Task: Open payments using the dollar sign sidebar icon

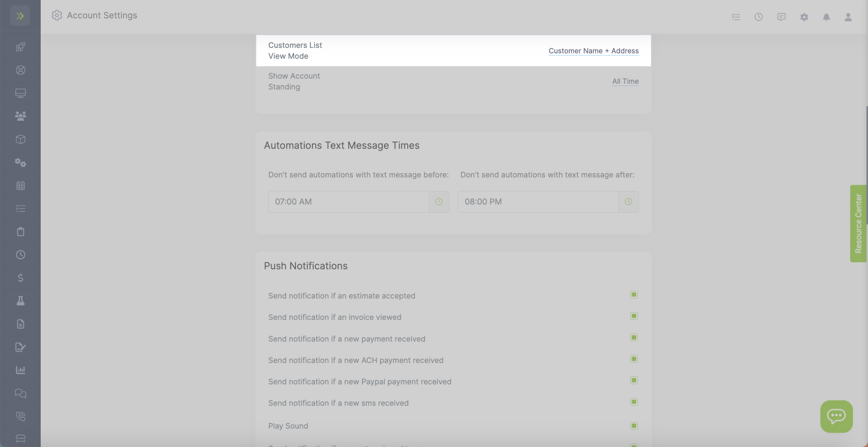Action: (x=20, y=278)
